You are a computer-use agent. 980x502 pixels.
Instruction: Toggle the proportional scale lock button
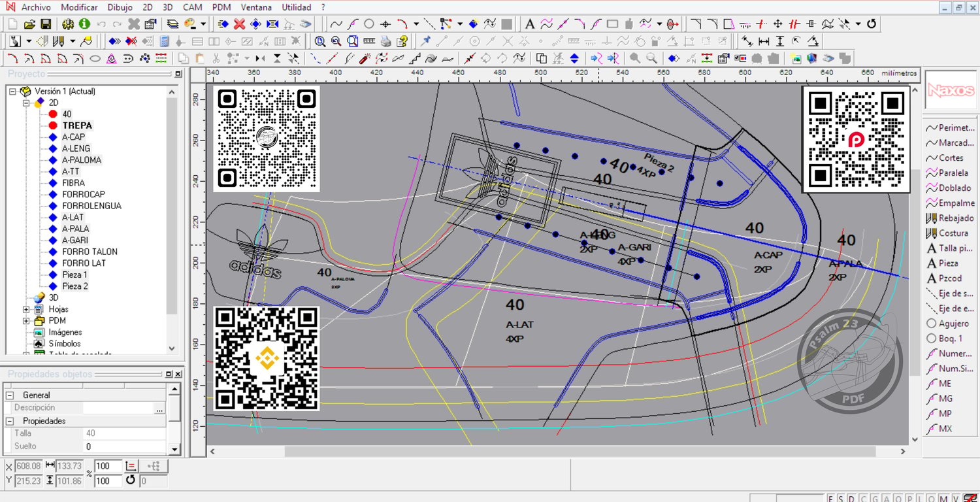tap(131, 466)
